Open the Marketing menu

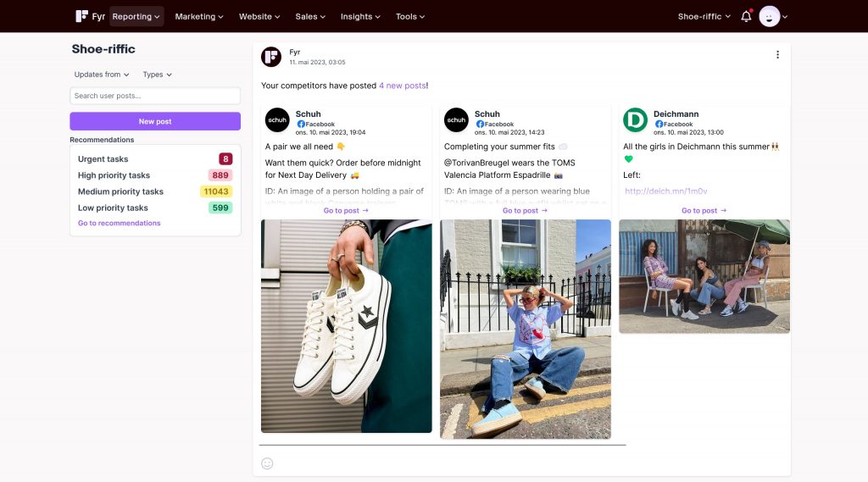(x=199, y=16)
